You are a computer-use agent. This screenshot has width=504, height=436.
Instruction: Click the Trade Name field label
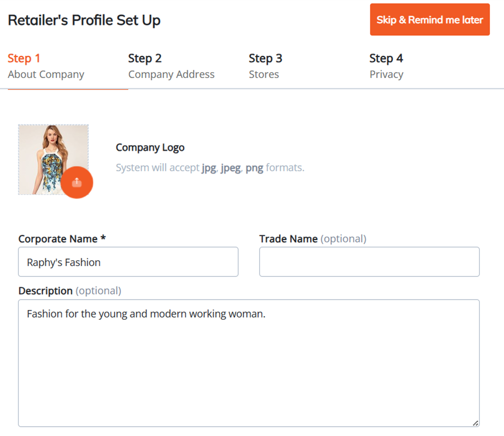tap(288, 239)
